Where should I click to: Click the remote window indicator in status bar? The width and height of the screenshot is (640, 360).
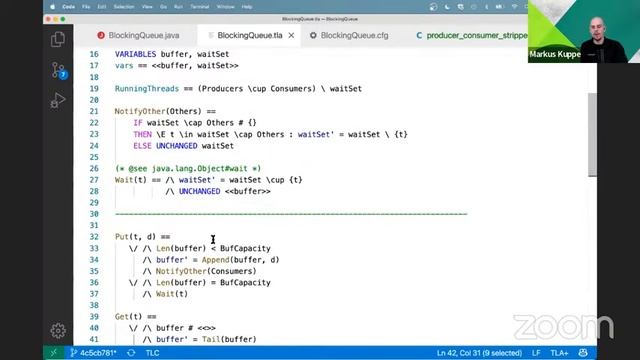[x=54, y=353]
